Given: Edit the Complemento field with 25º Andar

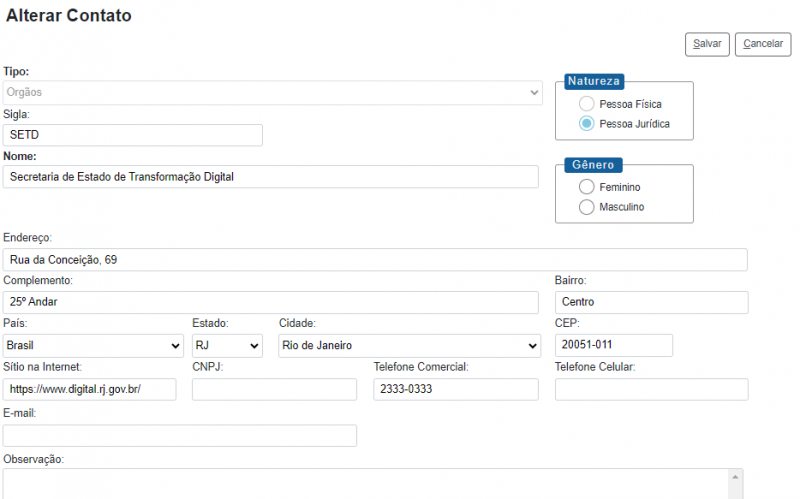Looking at the screenshot, I should point(271,303).
